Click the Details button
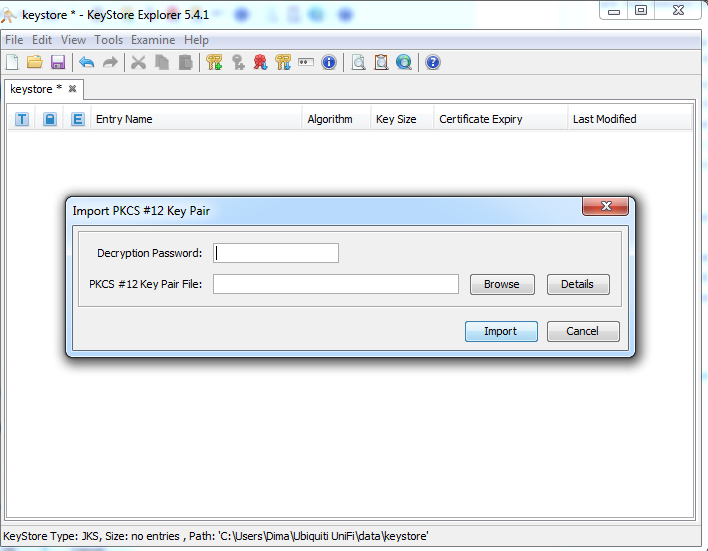This screenshot has height=551, width=708. (578, 284)
